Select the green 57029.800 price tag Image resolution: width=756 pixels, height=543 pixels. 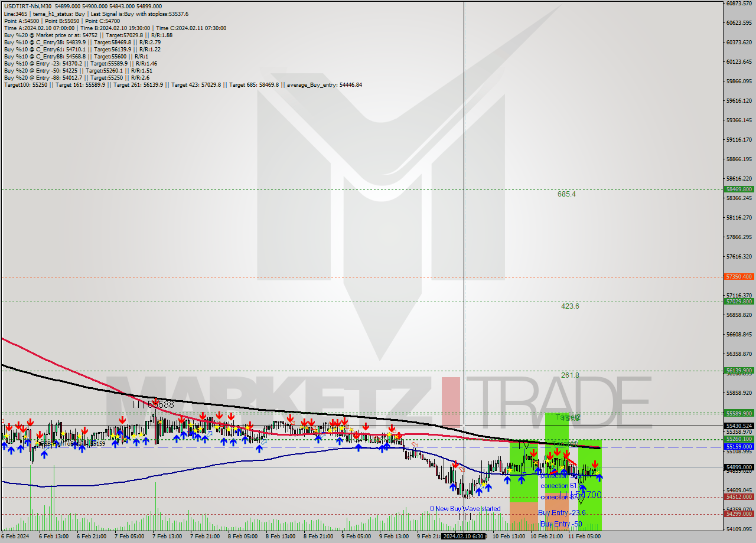[x=738, y=302]
